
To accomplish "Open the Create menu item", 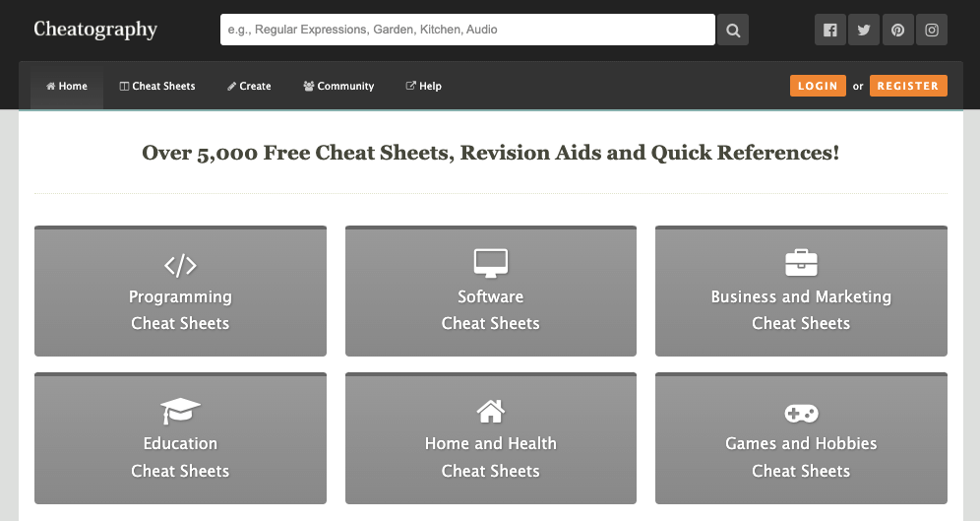I will point(249,87).
